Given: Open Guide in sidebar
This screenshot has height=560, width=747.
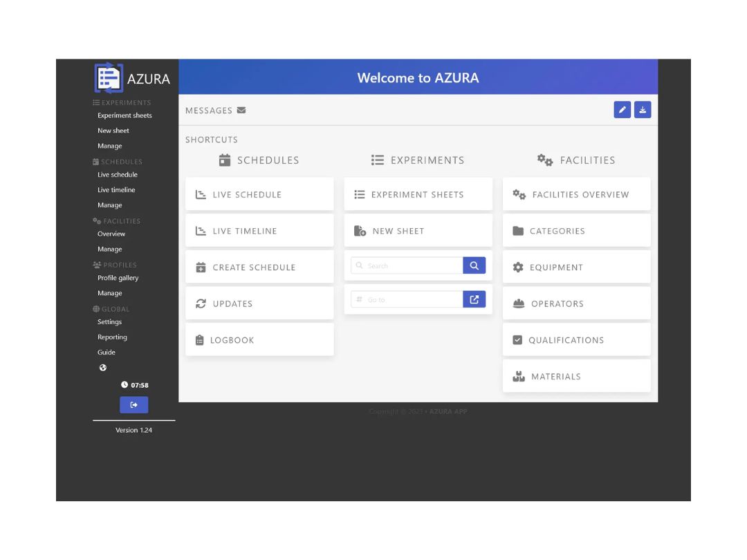Looking at the screenshot, I should (107, 353).
